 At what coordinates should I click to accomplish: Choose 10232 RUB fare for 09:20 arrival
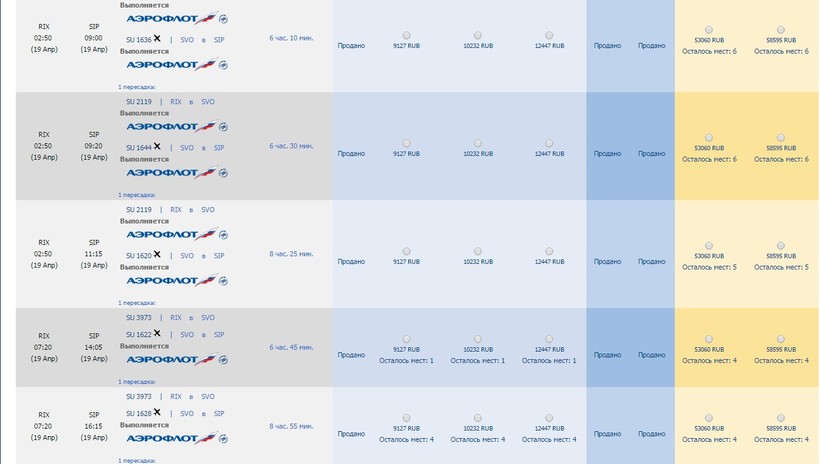click(478, 143)
